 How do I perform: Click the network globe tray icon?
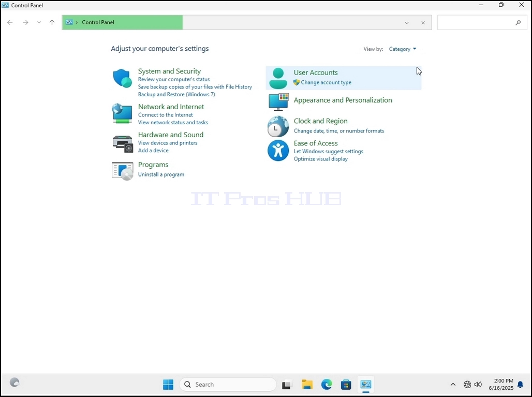467,385
